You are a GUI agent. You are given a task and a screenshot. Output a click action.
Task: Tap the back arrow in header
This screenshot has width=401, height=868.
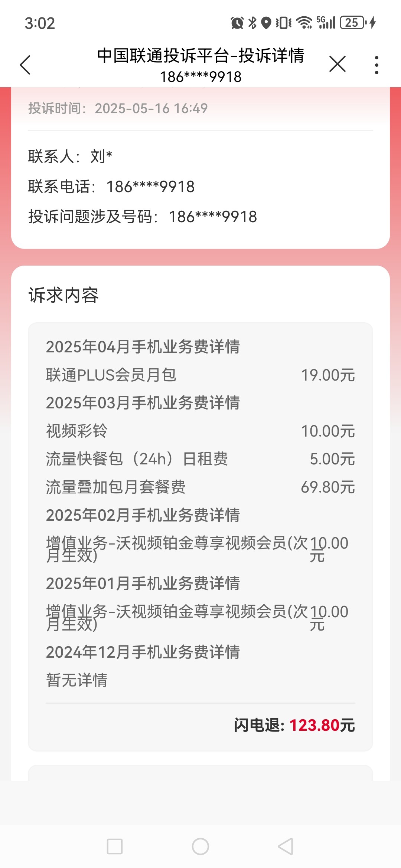click(x=25, y=65)
